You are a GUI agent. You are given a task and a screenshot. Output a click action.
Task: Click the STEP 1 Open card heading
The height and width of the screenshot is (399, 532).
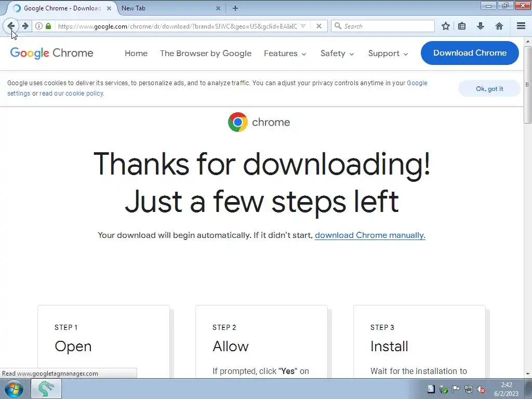(73, 347)
